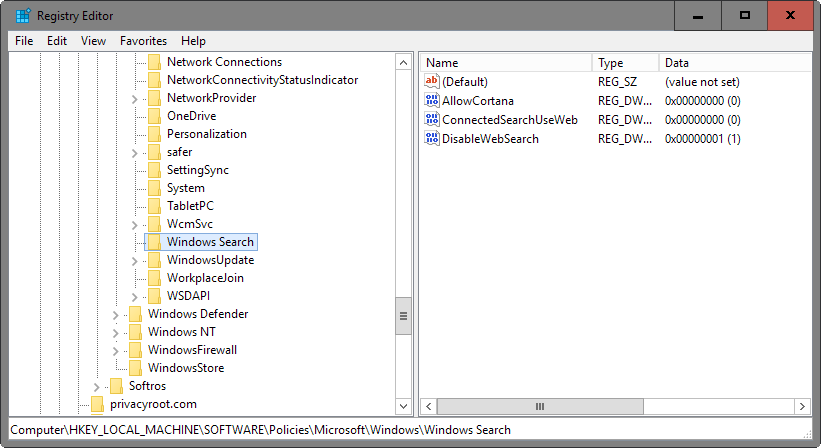Click the AllowCortana DWORD value icon
Viewport: 821px width, 448px height.
point(432,100)
